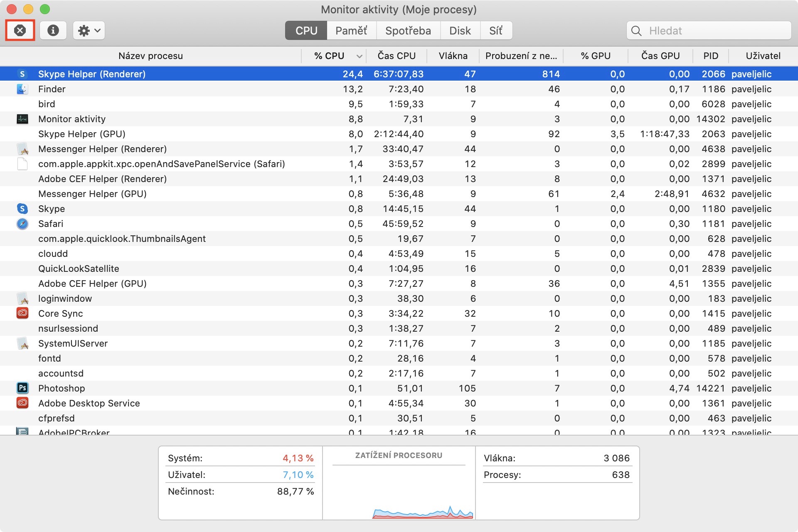Switch to the Spotřeba tab

[408, 31]
